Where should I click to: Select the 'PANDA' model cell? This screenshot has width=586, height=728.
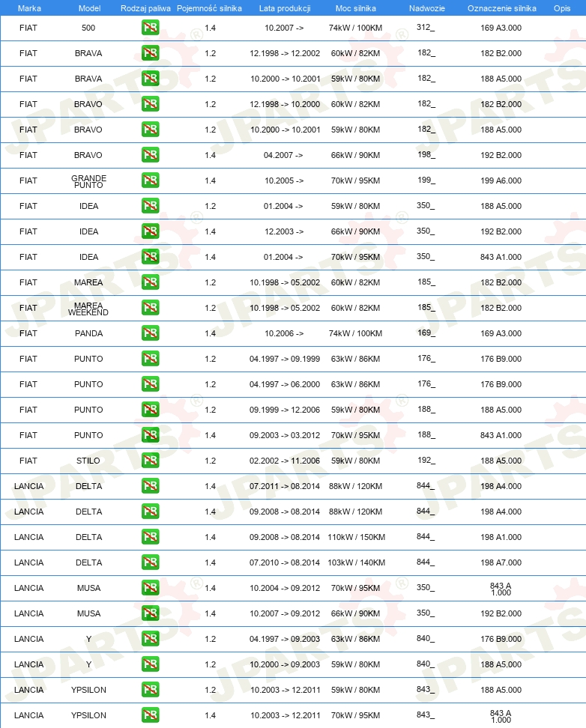coord(88,333)
